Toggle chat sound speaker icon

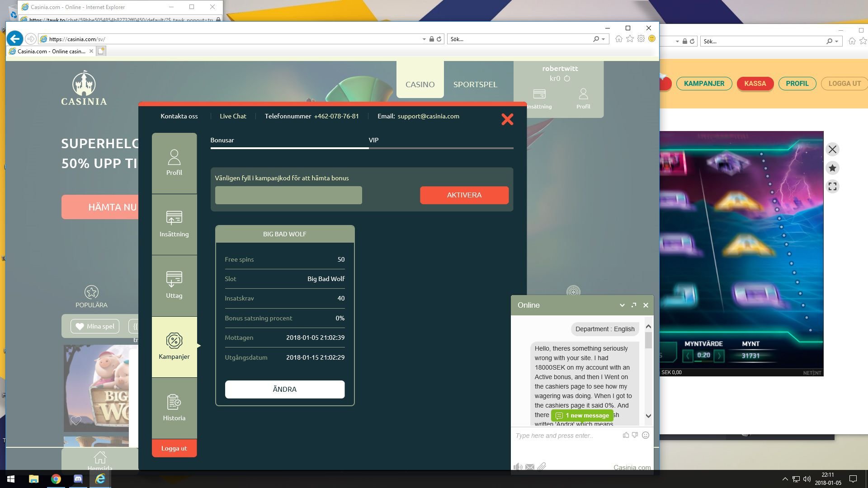tap(518, 467)
